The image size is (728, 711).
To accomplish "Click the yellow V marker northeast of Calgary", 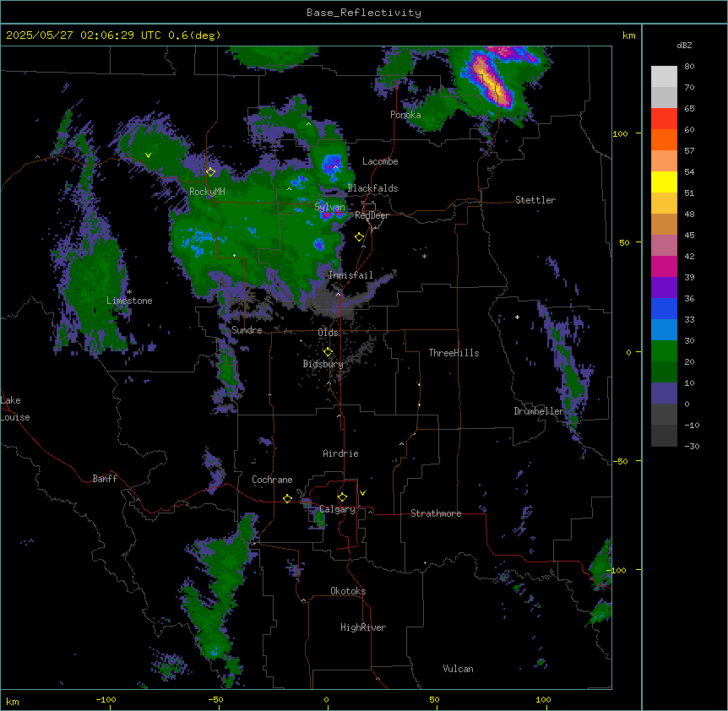I will click(362, 493).
